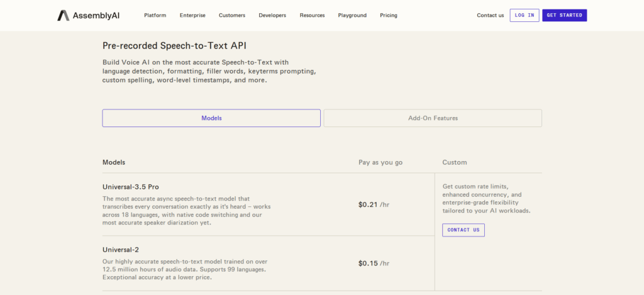Viewport: 644px width, 295px height.
Task: Click the AssemblyAI wordmark text
Action: [x=96, y=16]
